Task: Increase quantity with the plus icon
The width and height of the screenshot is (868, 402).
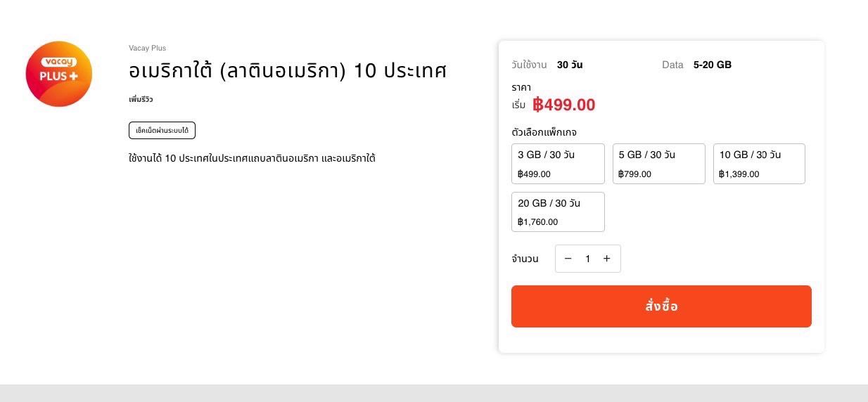Action: coord(606,259)
